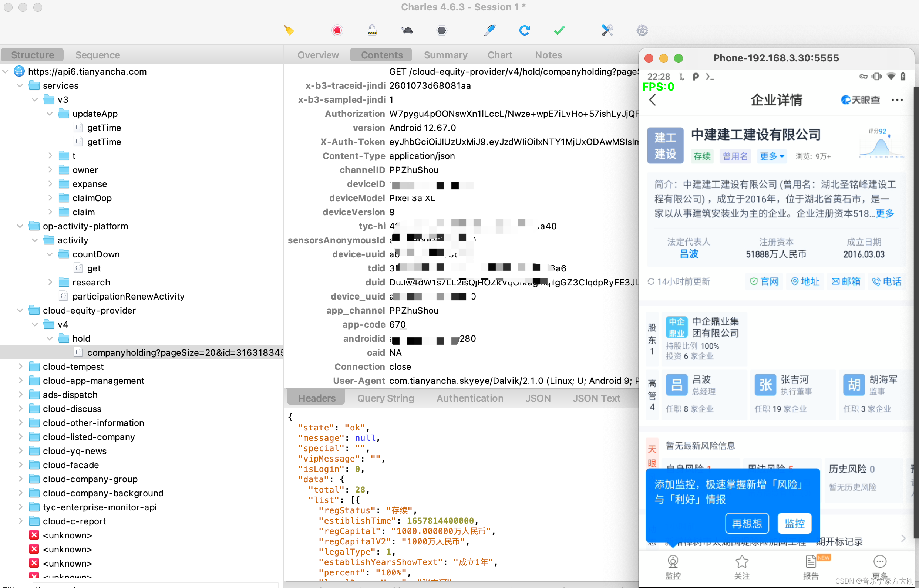Expand company intro via 更多 link

(x=885, y=213)
